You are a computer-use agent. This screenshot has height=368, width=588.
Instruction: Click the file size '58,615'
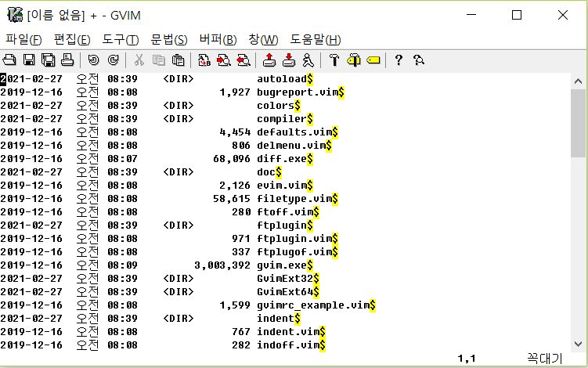232,199
